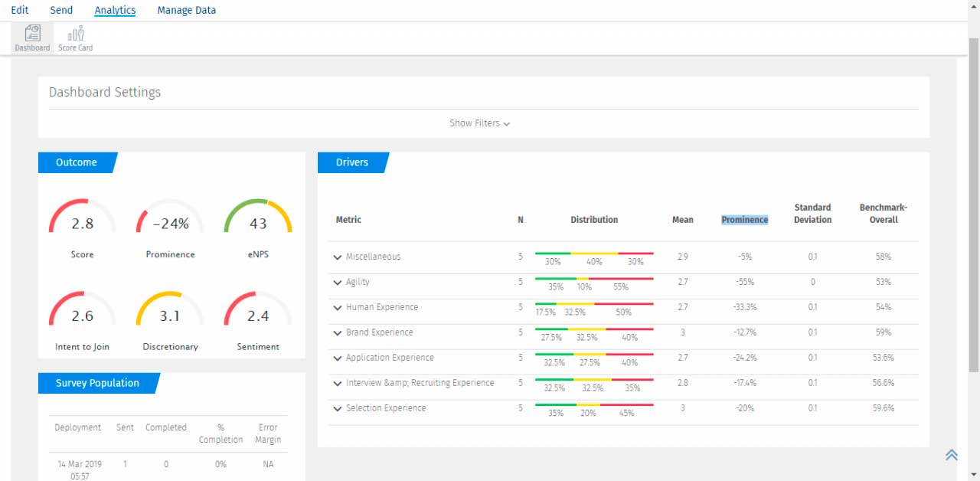Viewport: 980px width, 481px height.
Task: Open the Dashboard view icon
Action: [32, 38]
